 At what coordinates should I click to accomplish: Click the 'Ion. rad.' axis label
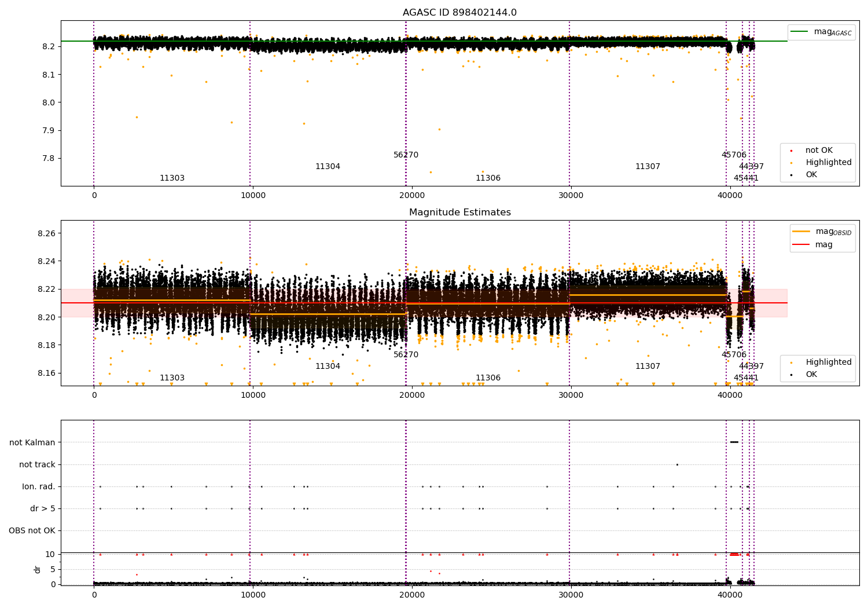tap(39, 486)
